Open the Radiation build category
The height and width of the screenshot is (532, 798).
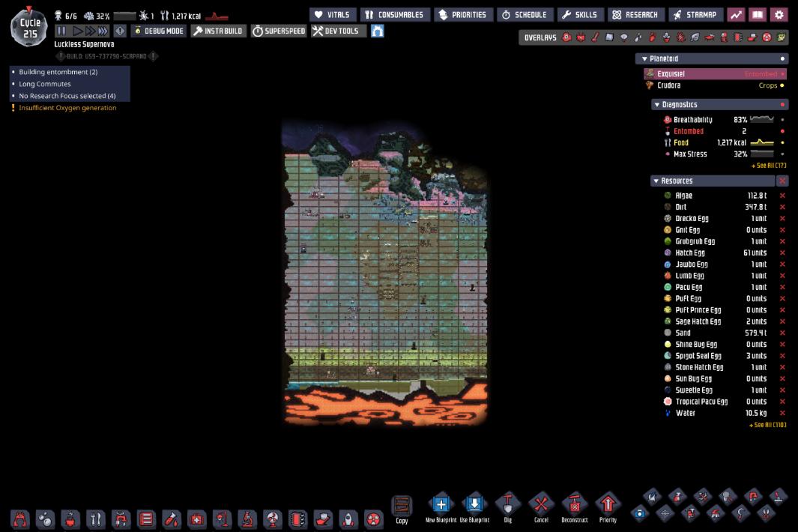(x=374, y=519)
